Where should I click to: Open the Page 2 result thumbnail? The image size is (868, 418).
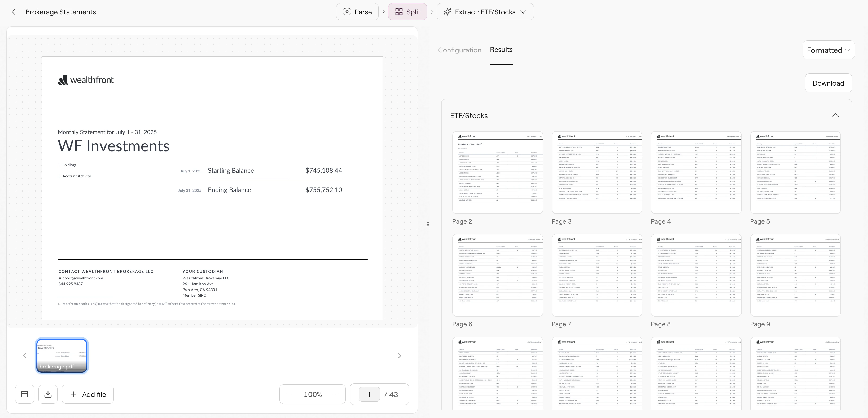498,173
